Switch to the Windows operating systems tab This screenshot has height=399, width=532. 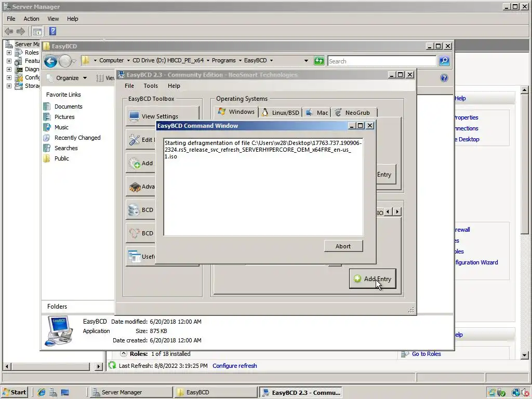[236, 112]
